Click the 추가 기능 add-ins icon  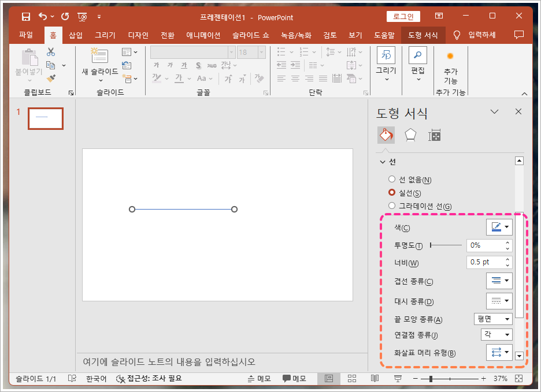coord(450,56)
